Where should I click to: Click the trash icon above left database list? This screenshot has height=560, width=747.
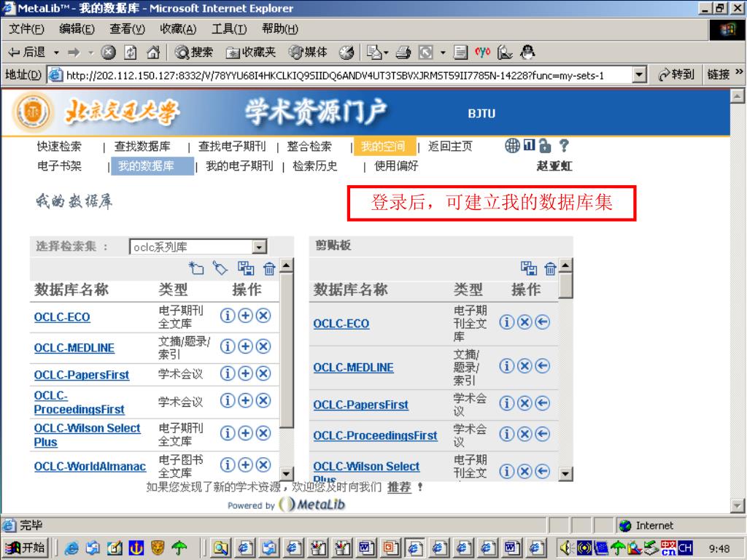[269, 268]
